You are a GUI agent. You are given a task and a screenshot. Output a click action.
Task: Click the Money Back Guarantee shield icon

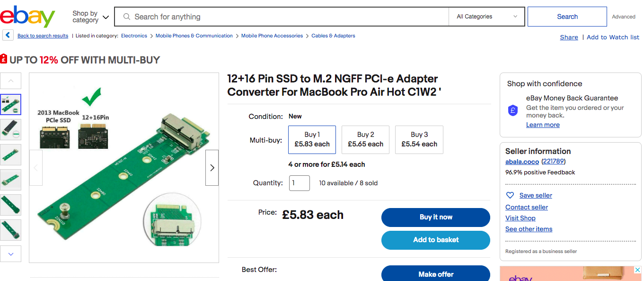[x=513, y=111]
